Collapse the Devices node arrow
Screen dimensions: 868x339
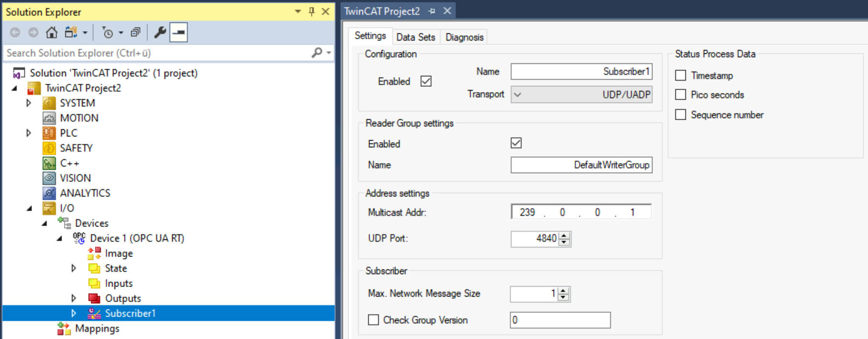pyautogui.click(x=45, y=223)
